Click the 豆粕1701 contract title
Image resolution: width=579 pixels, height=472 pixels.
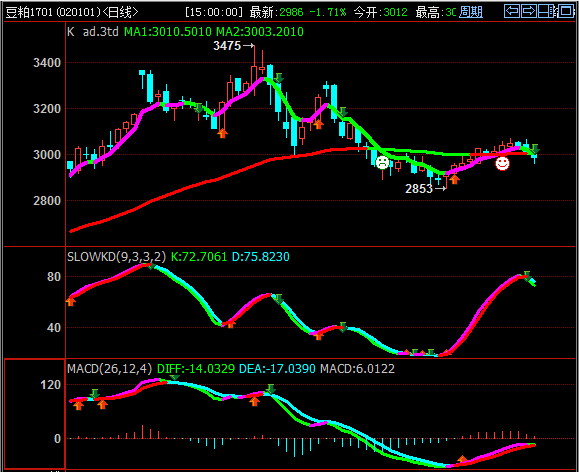point(30,12)
